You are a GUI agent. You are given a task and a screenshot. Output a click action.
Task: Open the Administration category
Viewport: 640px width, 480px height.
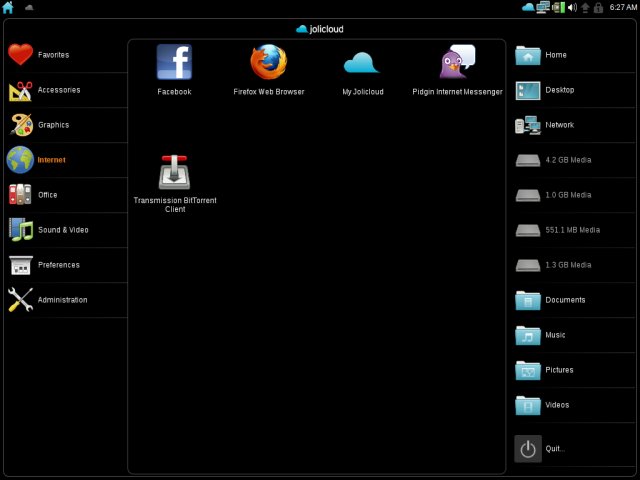pos(67,300)
